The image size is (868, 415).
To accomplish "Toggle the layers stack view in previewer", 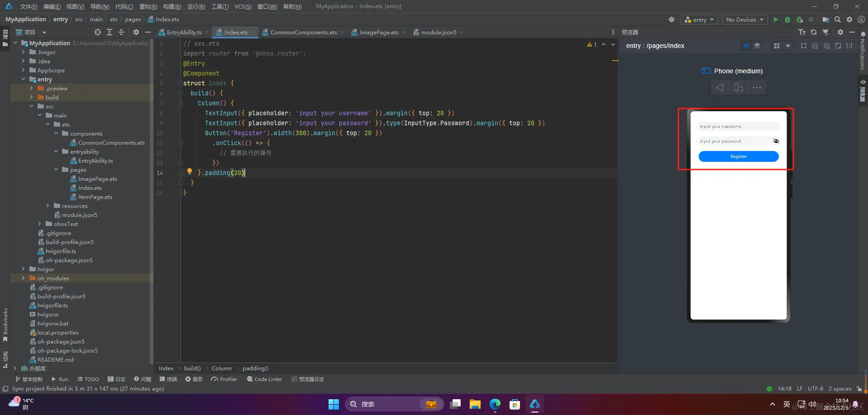I will (757, 46).
